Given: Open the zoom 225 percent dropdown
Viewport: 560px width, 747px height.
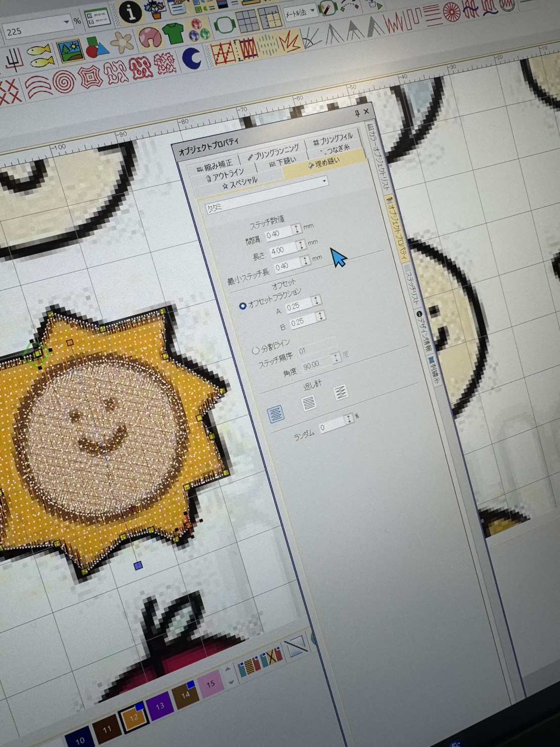Looking at the screenshot, I should coord(67,22).
